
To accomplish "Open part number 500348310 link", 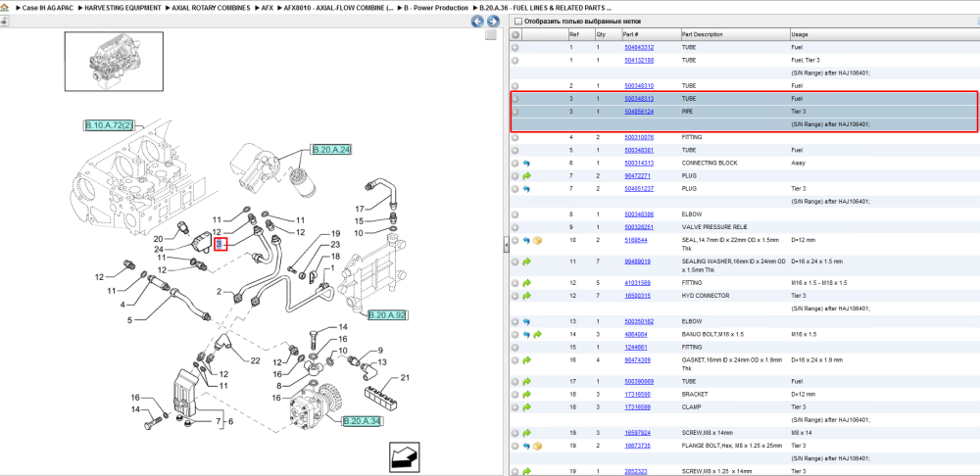I will (x=639, y=85).
